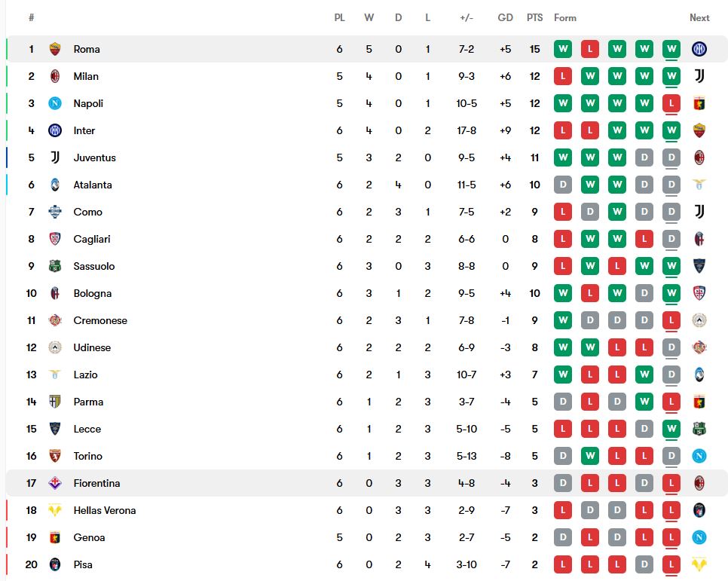Image resolution: width=728 pixels, height=581 pixels.
Task: Click Pisa's next opponent Verona icon
Action: [699, 564]
